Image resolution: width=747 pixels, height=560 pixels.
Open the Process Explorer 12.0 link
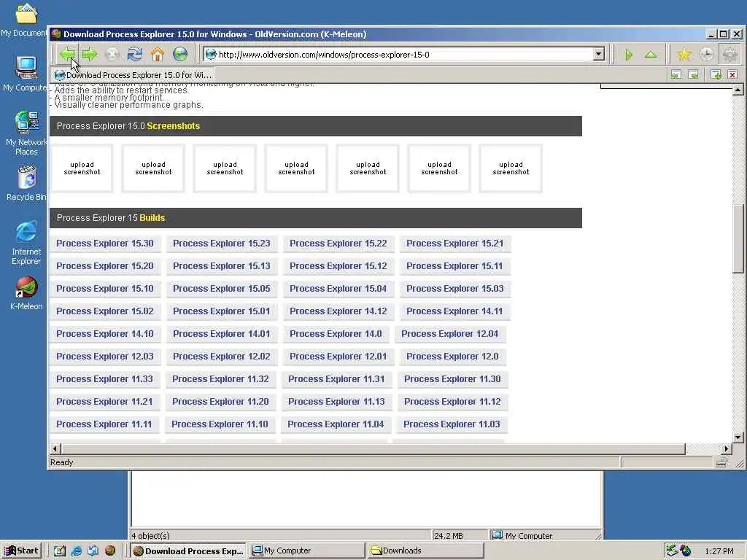point(452,356)
